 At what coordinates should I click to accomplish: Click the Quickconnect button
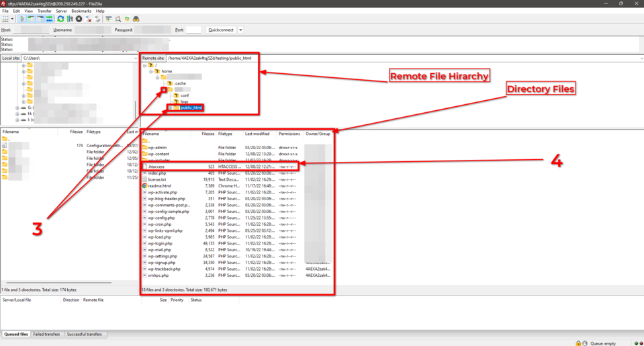pyautogui.click(x=221, y=30)
